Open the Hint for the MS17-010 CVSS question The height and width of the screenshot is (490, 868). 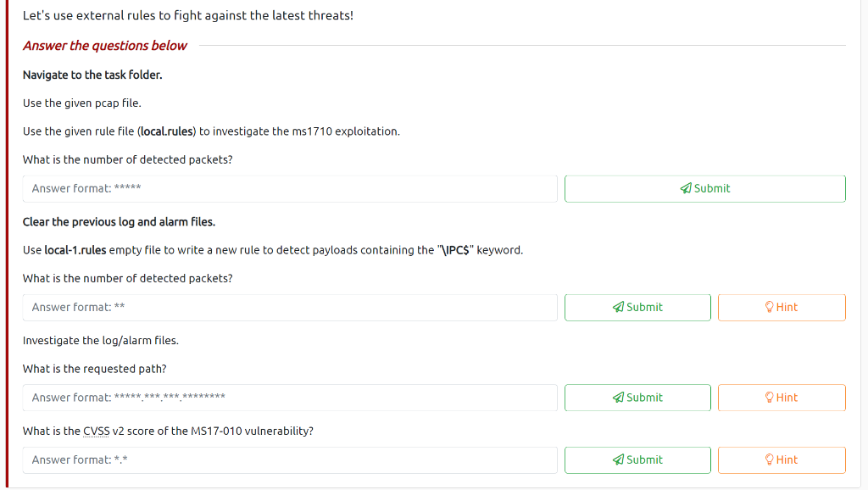point(781,459)
